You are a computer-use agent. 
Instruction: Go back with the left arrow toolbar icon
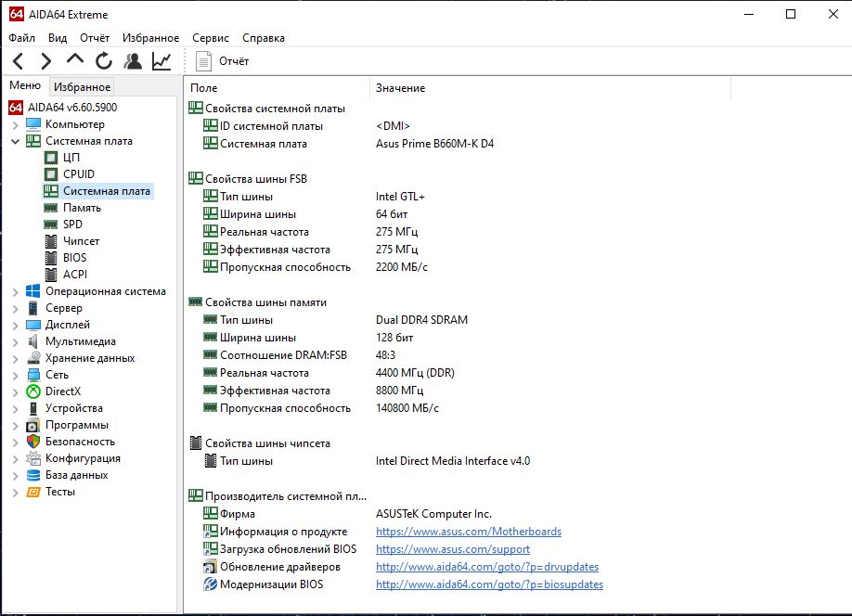click(18, 61)
